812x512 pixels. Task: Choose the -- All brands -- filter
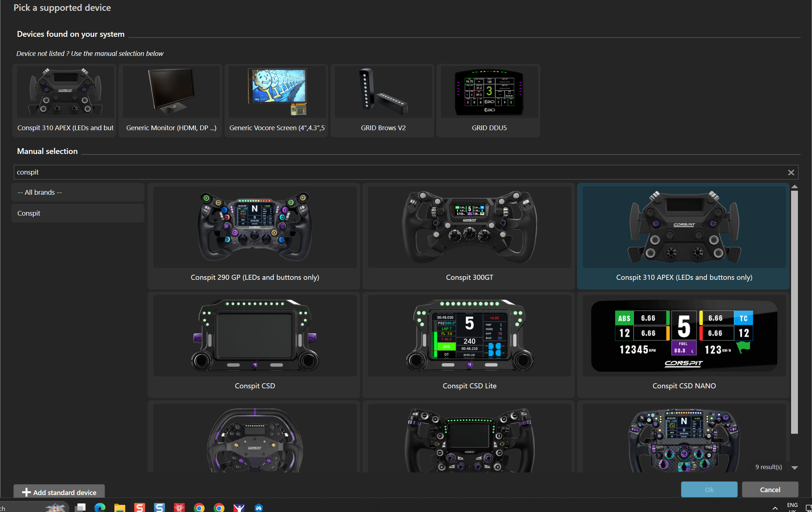78,192
